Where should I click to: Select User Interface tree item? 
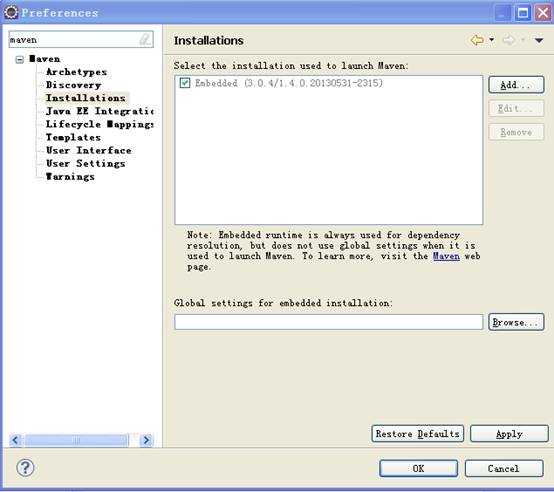coord(89,150)
